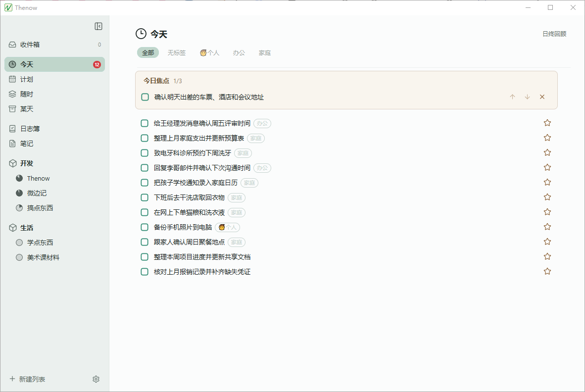Click the 生活 group cube icon

point(13,228)
